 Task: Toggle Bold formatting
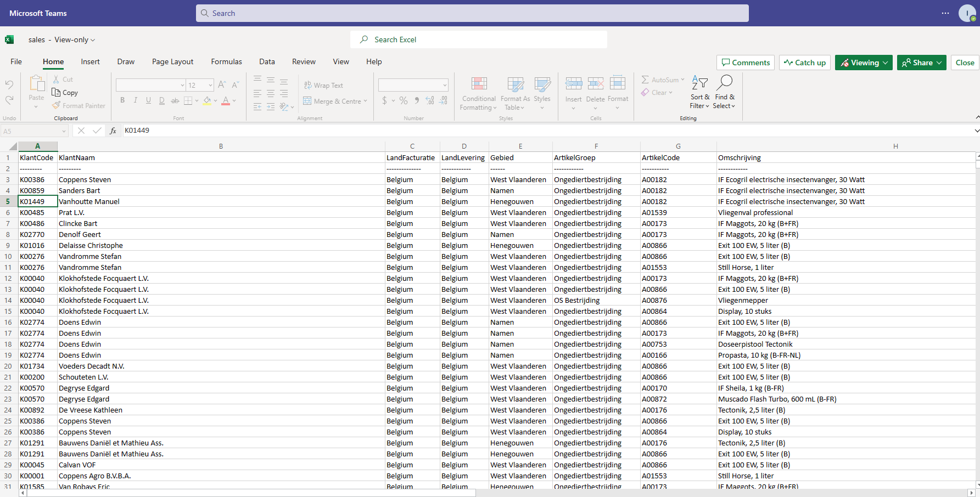tap(122, 100)
